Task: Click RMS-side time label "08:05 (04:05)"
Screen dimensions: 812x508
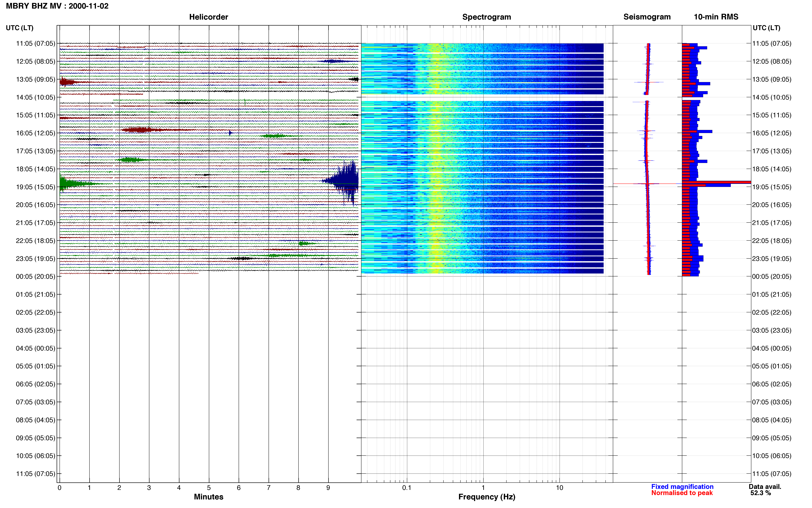Action: [772, 420]
